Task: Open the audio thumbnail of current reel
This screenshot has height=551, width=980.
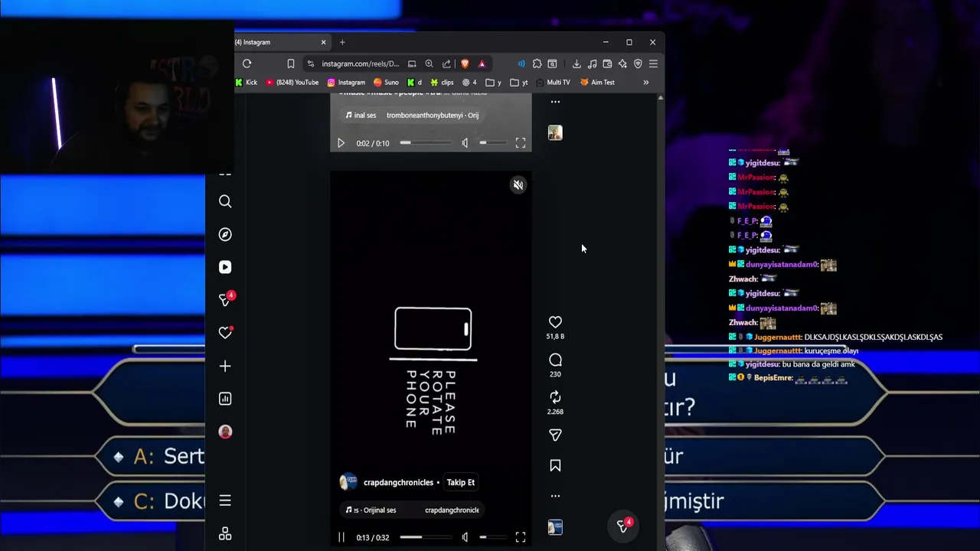Action: click(555, 527)
